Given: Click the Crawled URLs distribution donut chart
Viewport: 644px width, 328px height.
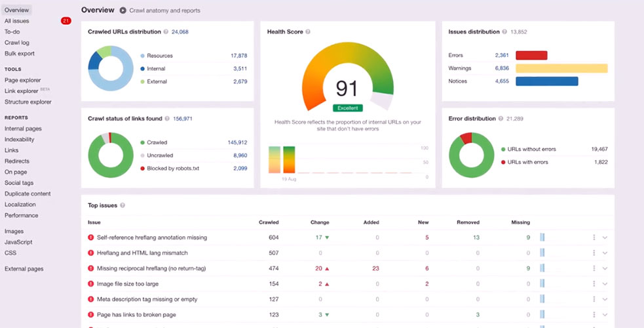Looking at the screenshot, I should click(x=111, y=68).
